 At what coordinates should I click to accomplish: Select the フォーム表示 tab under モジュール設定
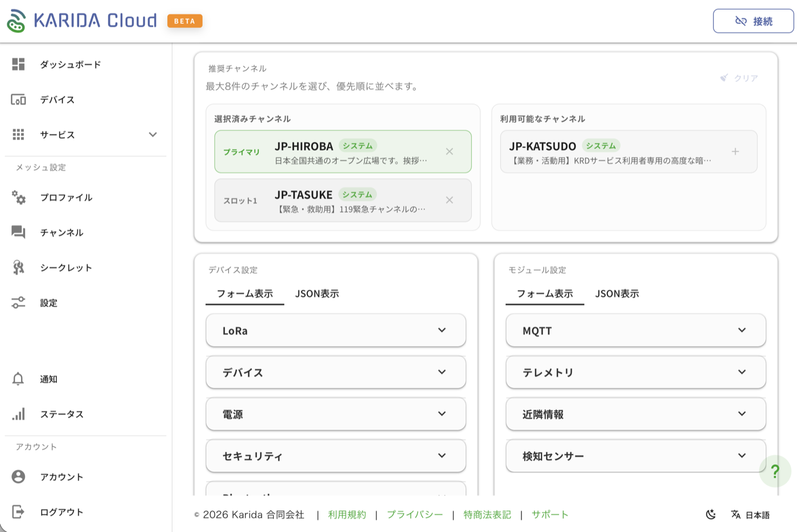tap(544, 294)
